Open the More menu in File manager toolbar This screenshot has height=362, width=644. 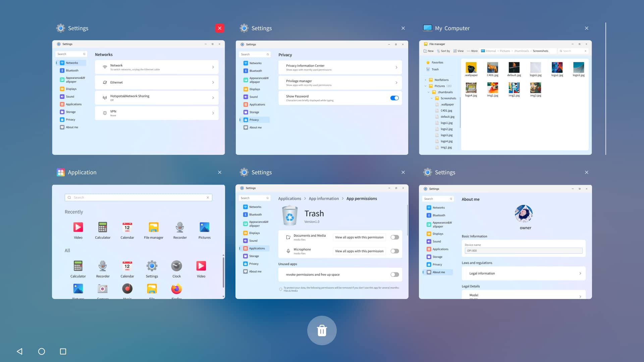472,51
